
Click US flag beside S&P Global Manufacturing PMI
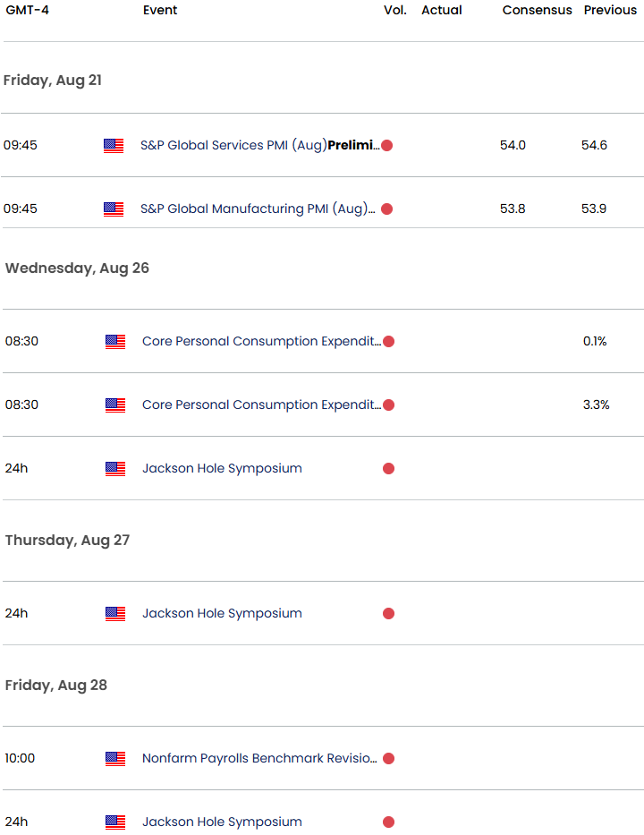[114, 209]
